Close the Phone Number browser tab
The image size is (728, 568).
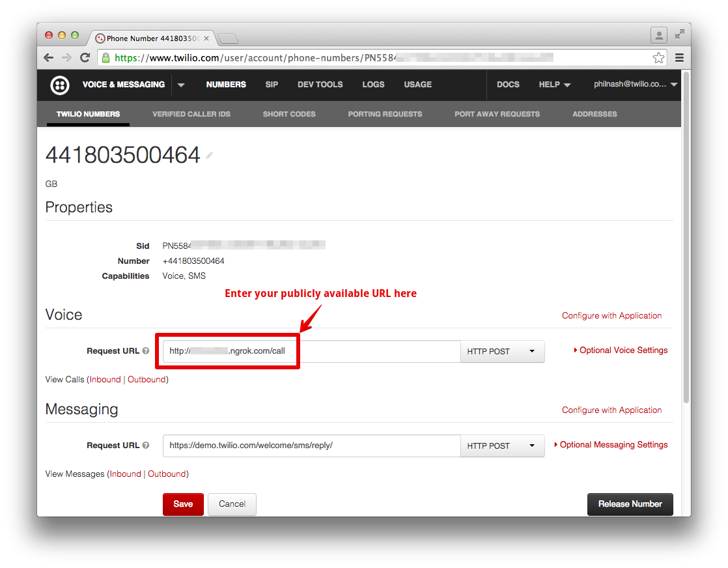point(206,38)
